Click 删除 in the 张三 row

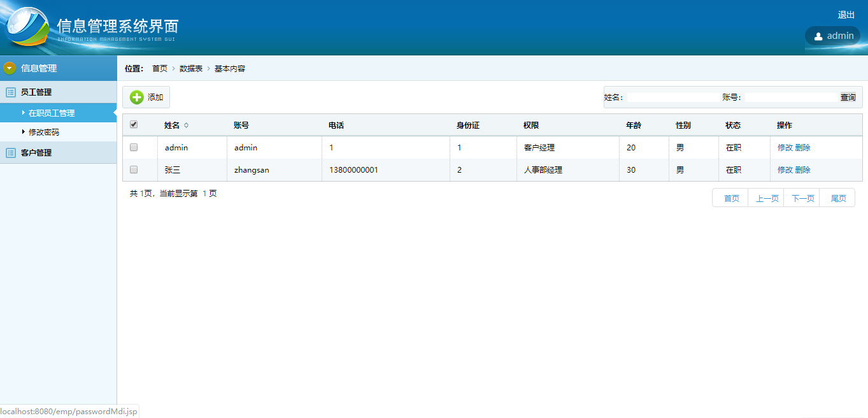tap(803, 170)
